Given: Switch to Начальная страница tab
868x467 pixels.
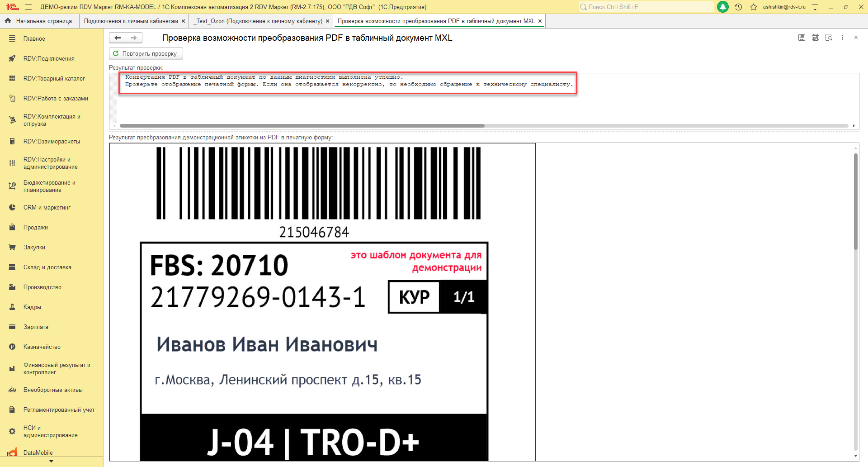Looking at the screenshot, I should 39,21.
